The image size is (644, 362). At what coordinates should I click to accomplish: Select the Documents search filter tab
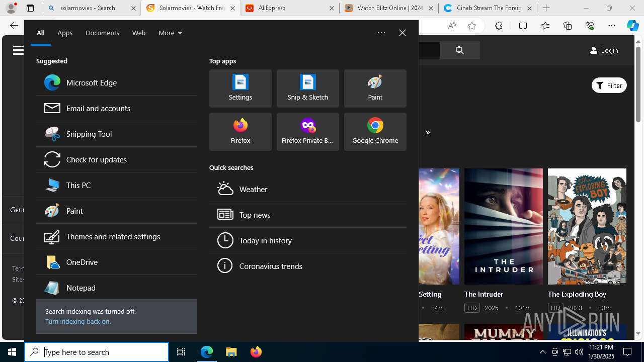click(102, 33)
